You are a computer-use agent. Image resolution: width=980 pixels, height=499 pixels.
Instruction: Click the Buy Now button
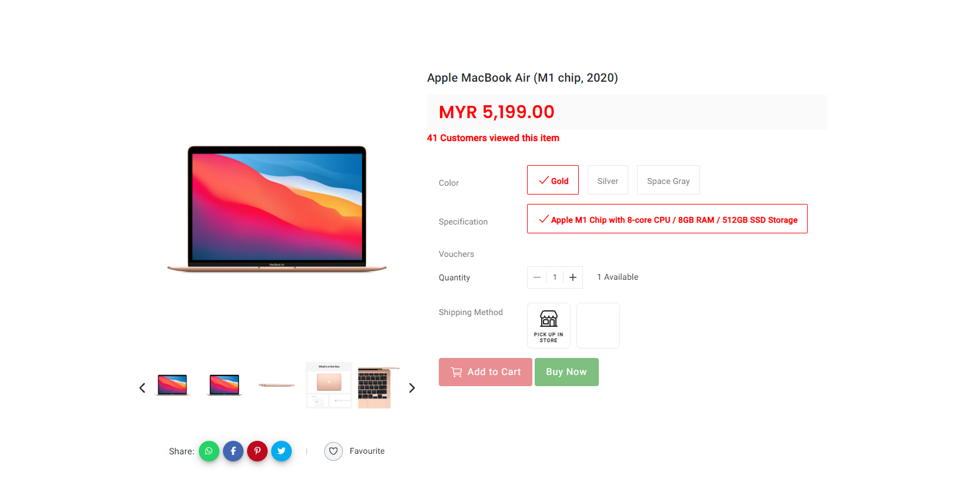[566, 372]
